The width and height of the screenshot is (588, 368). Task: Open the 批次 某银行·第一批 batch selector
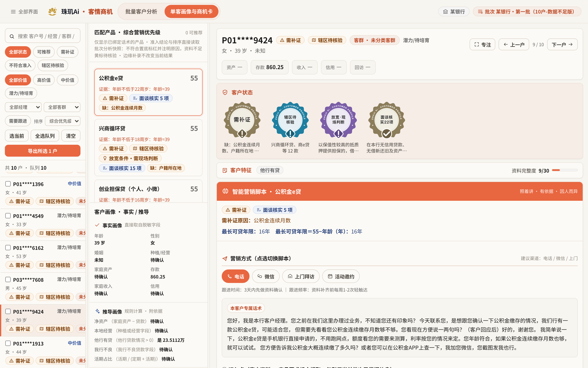[x=527, y=11]
